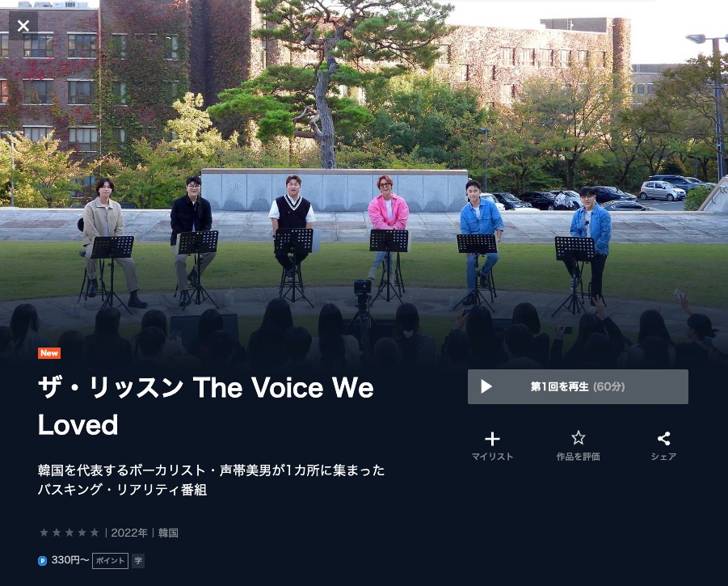Click the third star in rating row
728x586 pixels.
[x=69, y=533]
